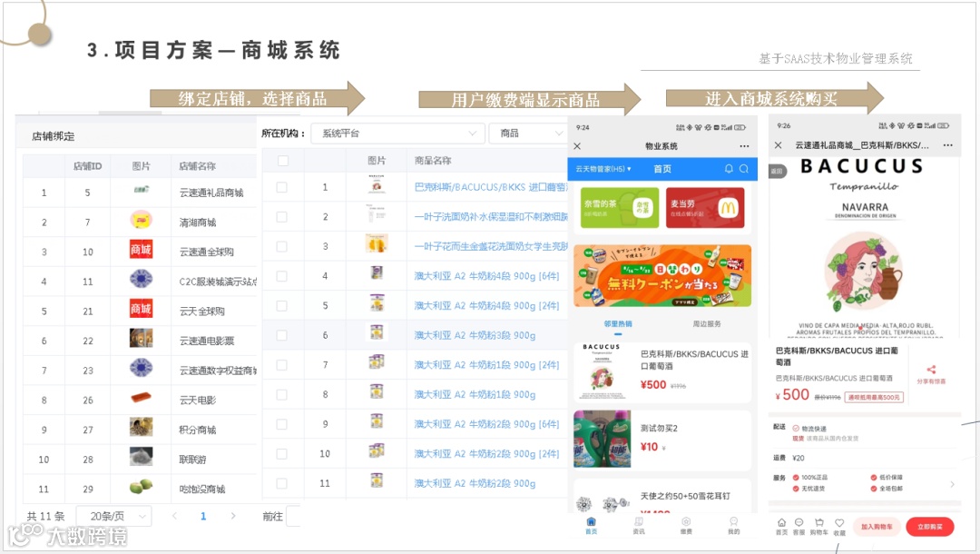Open the 澳大利亚 A2 牛奶粉2段 900g [6件] link
Screen dimensions: 980x554
coord(486,424)
